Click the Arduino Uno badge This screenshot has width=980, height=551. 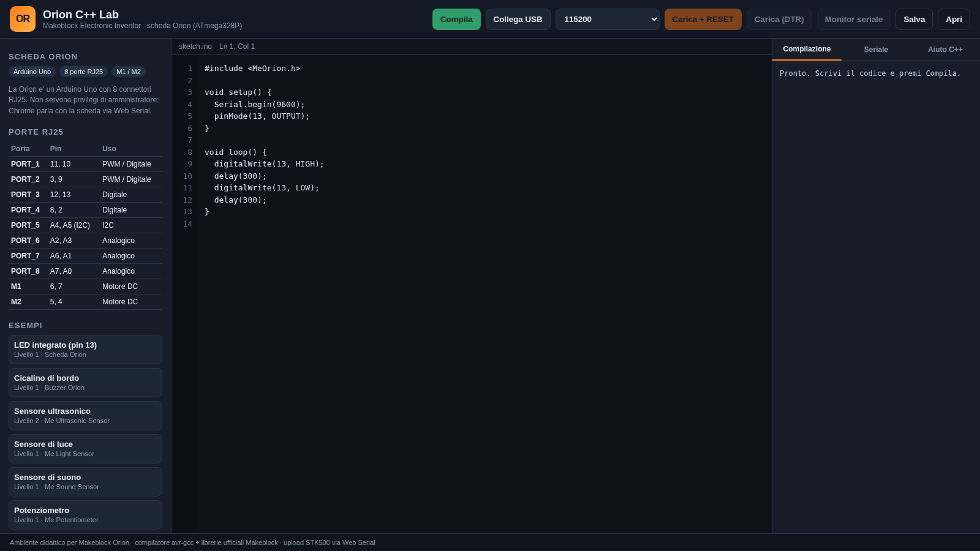click(32, 72)
